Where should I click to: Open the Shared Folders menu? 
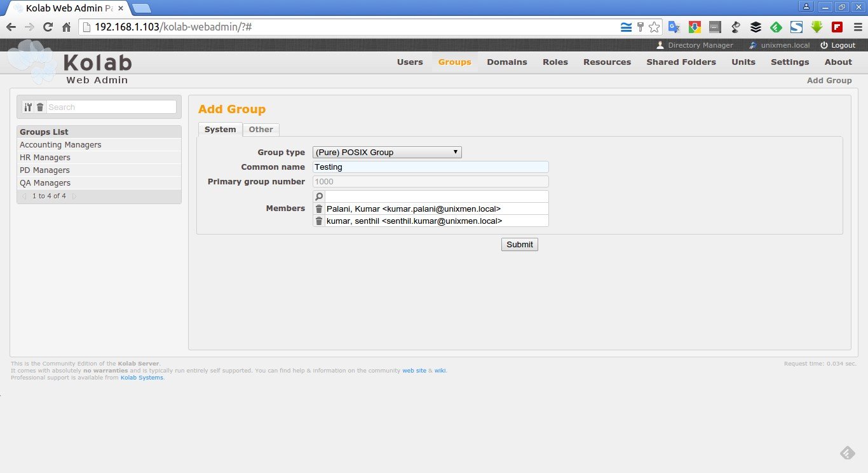click(681, 62)
